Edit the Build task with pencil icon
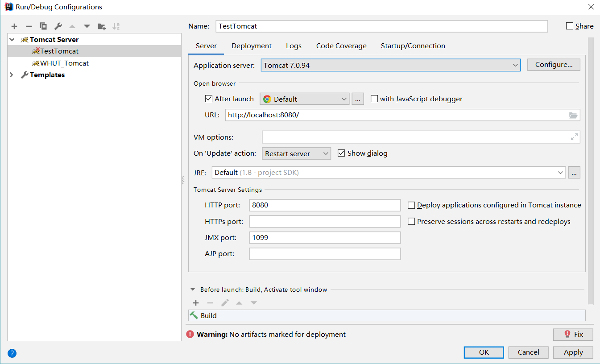Screen dimensions: 600x364 [225, 303]
